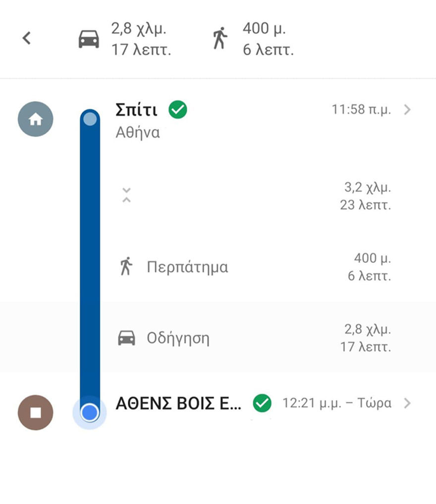The height and width of the screenshot is (504, 436).
Task: Collapse the trip segment details chevrons
Action: coord(126,195)
